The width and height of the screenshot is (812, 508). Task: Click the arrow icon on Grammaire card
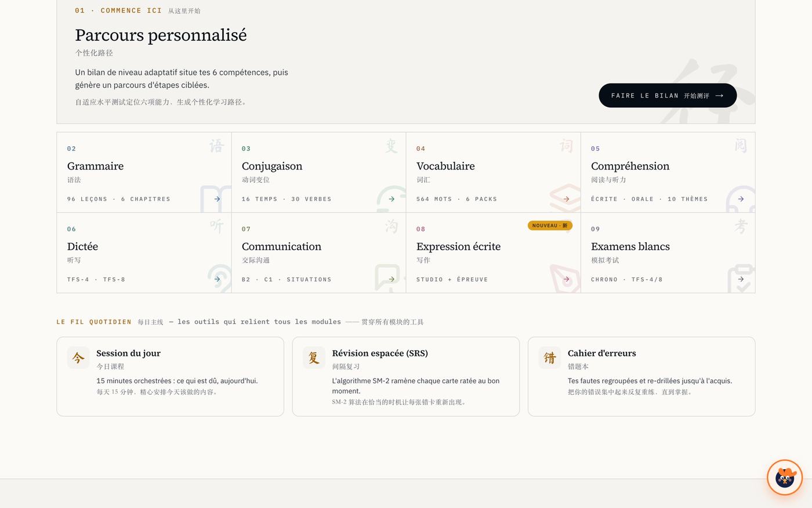click(217, 199)
